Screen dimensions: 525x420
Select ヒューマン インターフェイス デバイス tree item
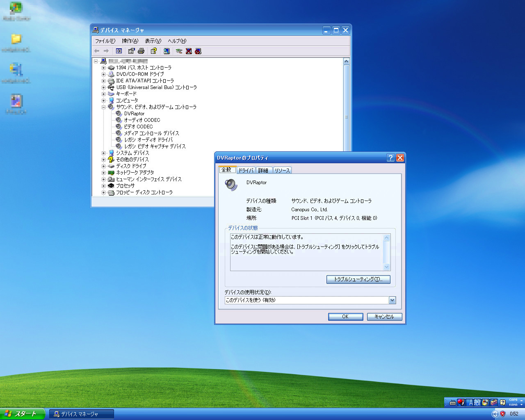tap(148, 179)
